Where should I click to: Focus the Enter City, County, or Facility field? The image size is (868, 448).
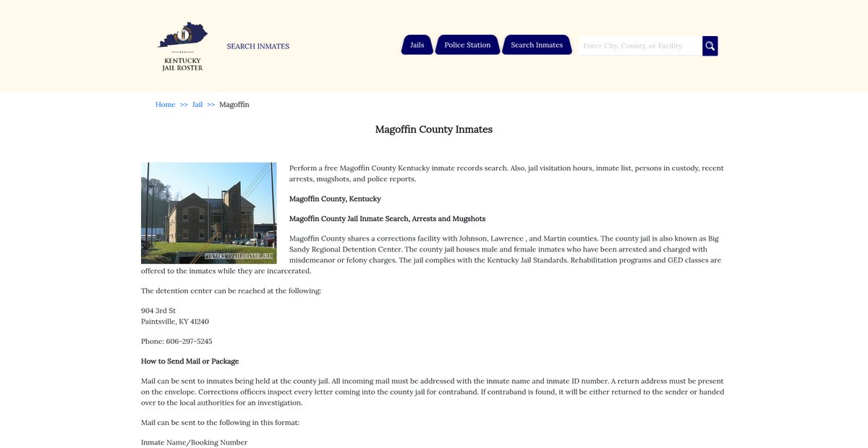click(x=639, y=46)
